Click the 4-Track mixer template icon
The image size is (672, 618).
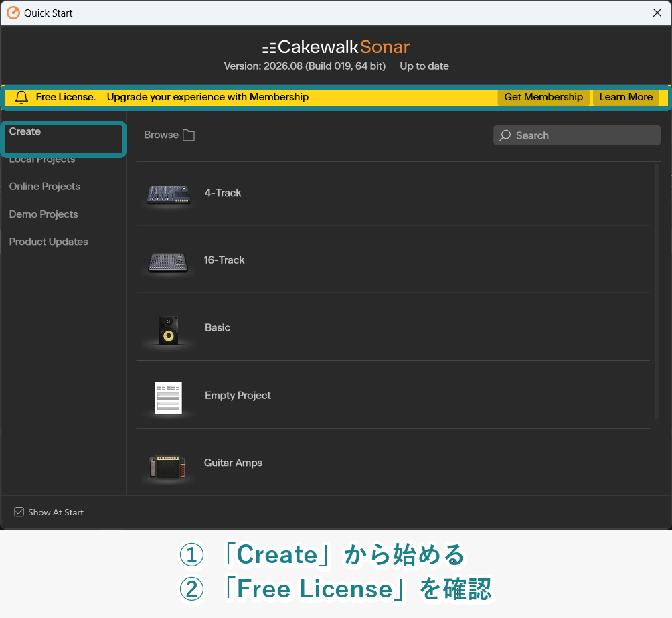[x=169, y=194]
